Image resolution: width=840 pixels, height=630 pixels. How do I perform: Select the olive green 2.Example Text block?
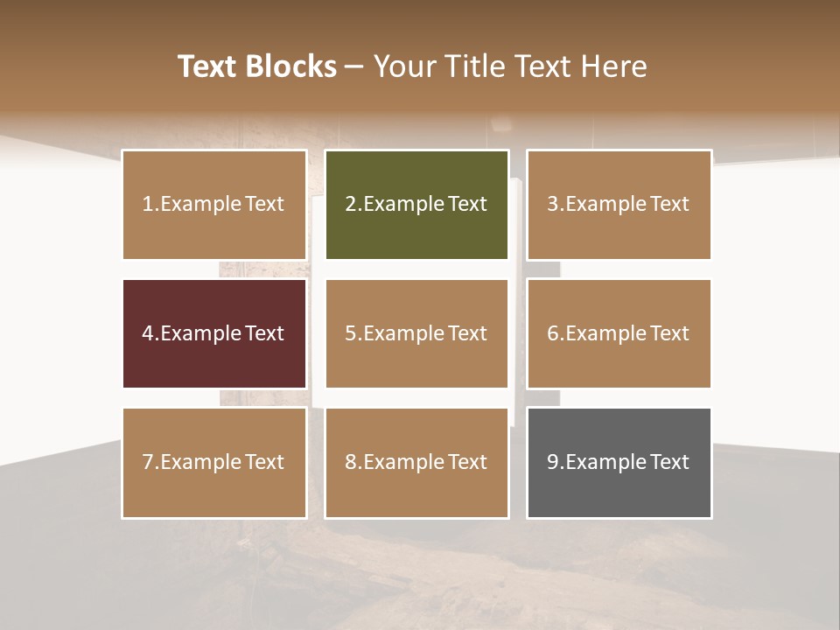tap(416, 205)
